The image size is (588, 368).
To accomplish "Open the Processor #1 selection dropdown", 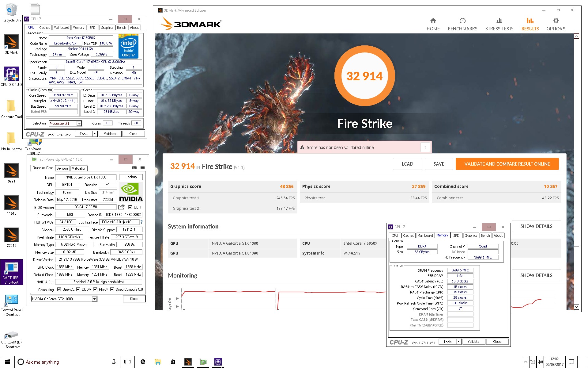I will 79,123.
